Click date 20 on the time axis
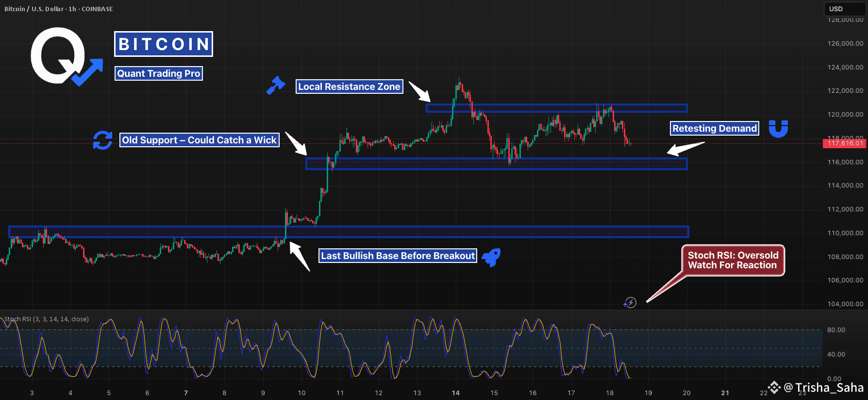868x400 pixels. point(686,393)
